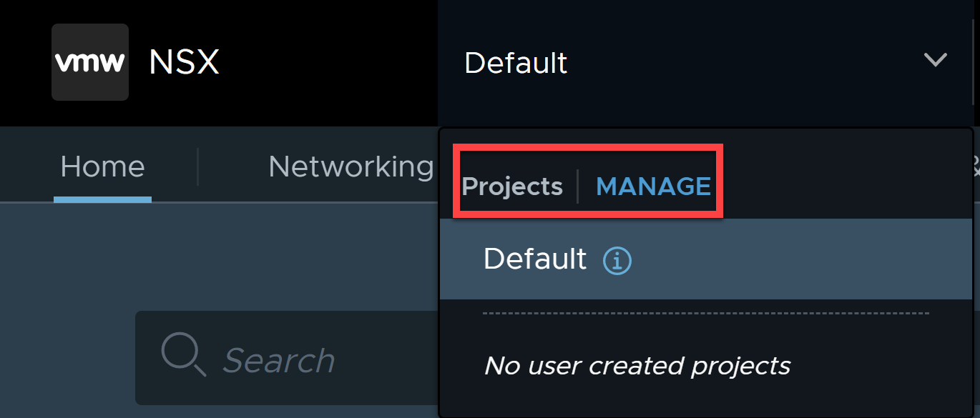This screenshot has width=980, height=418.
Task: Open the Default project dropdown in header
Action: [x=705, y=63]
